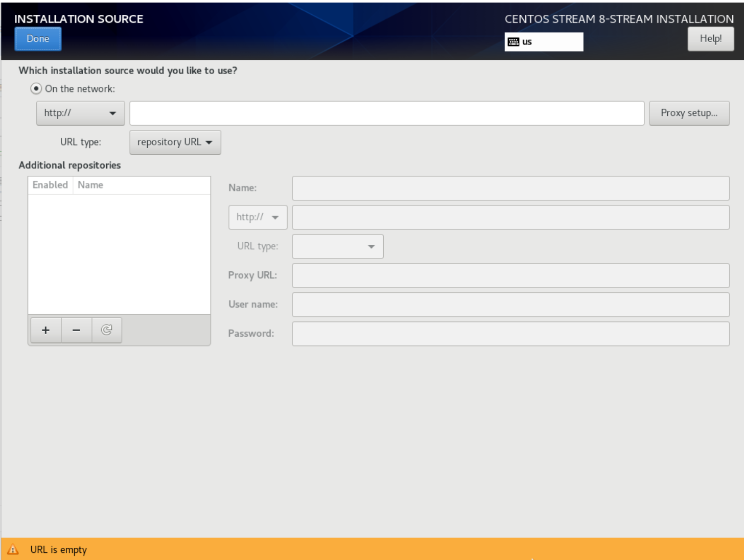Screen dimensions: 744x560
Task: Open the Help! page
Action: [x=710, y=39]
